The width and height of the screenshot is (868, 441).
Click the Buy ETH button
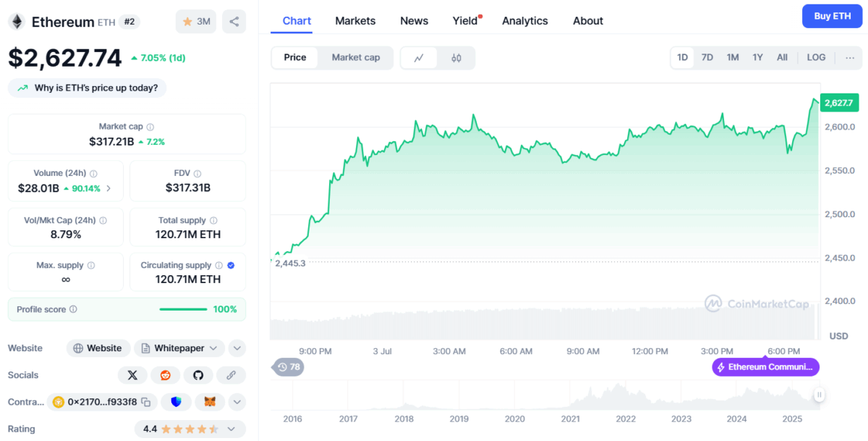click(x=832, y=16)
